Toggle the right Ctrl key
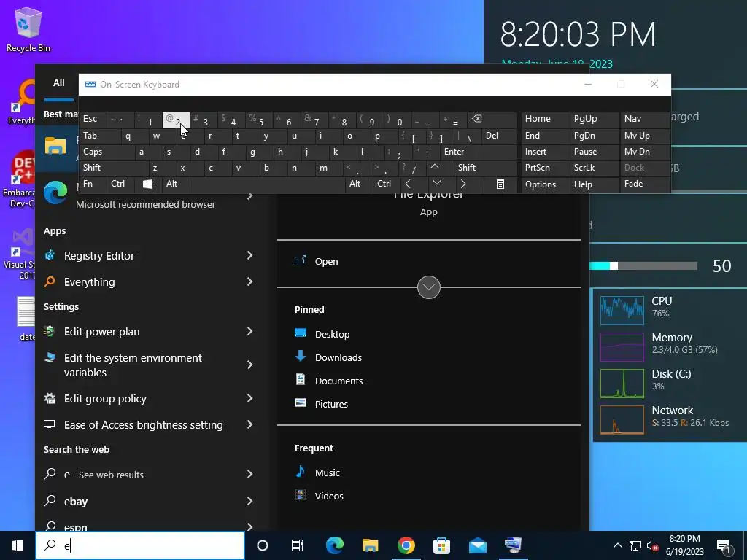The image size is (747, 560). tap(387, 184)
